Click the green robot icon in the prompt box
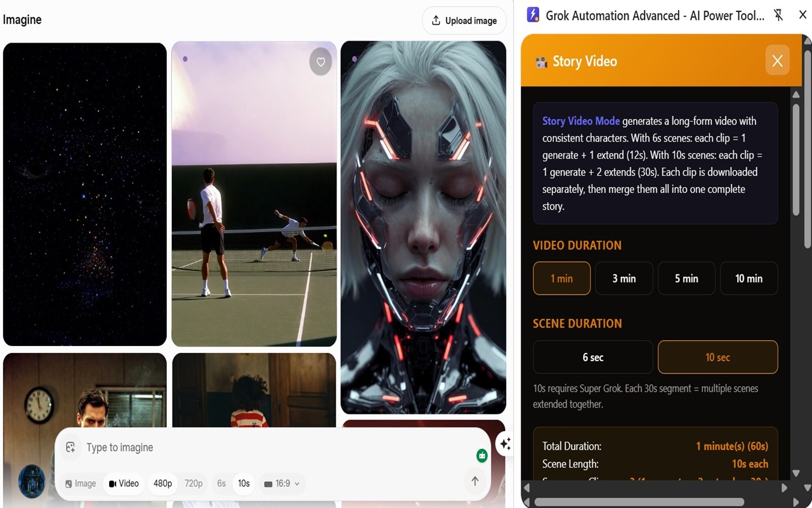 click(482, 455)
